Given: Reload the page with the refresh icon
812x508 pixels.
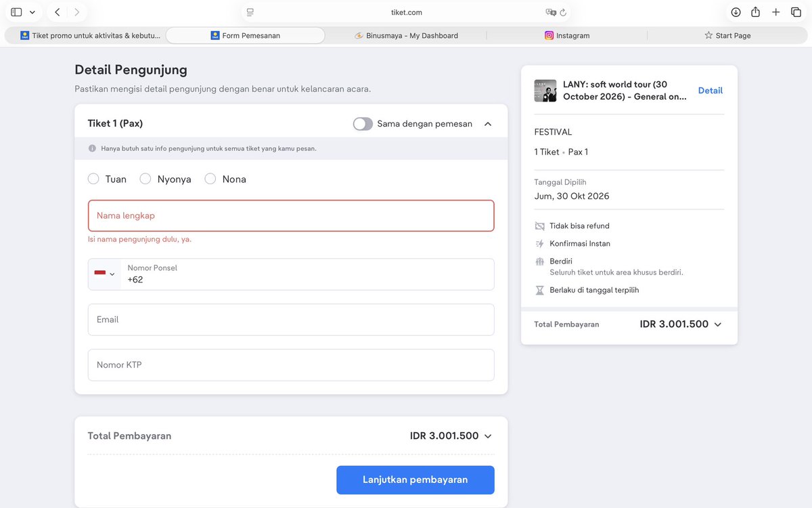Looking at the screenshot, I should point(563,12).
